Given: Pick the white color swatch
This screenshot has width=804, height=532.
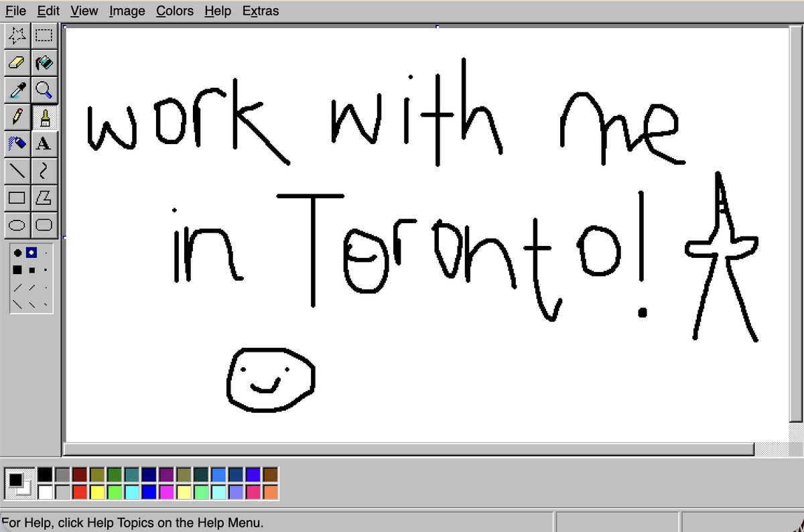Looking at the screenshot, I should point(46,492).
